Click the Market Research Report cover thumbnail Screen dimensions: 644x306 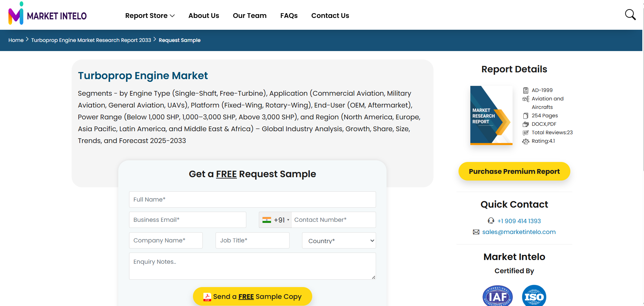491,115
